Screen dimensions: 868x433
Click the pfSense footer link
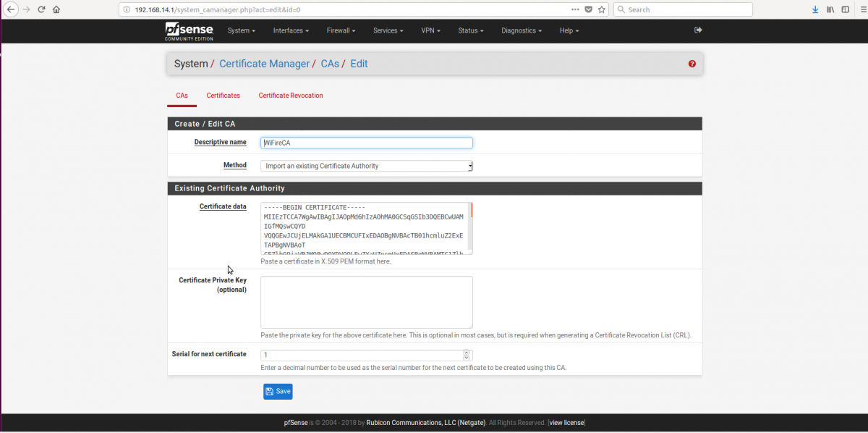coord(297,423)
